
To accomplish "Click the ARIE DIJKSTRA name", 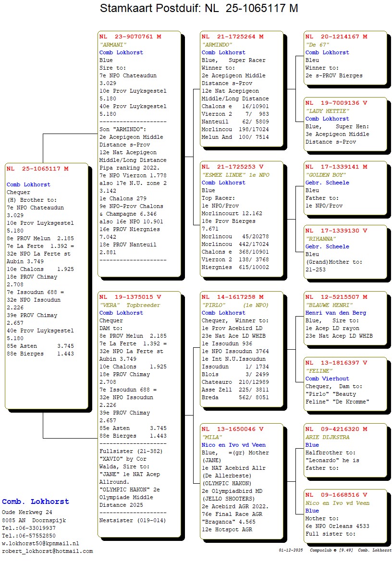I will [x=327, y=437].
